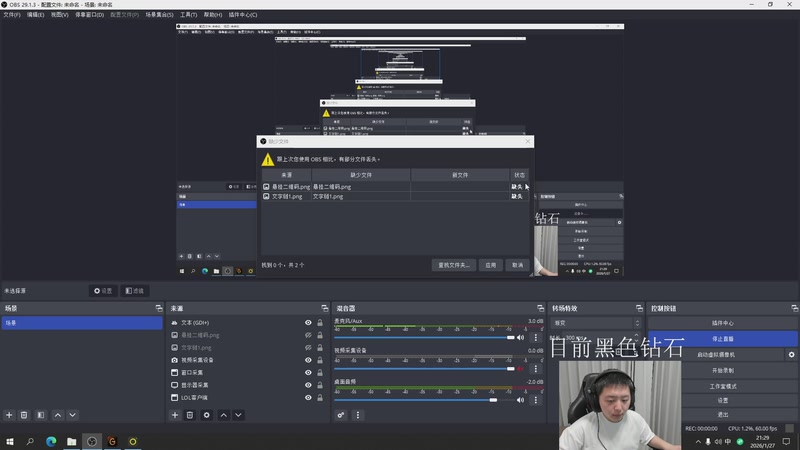Screen dimensions: 800x450
Task: Move source up in Sources panel
Action: [223, 415]
